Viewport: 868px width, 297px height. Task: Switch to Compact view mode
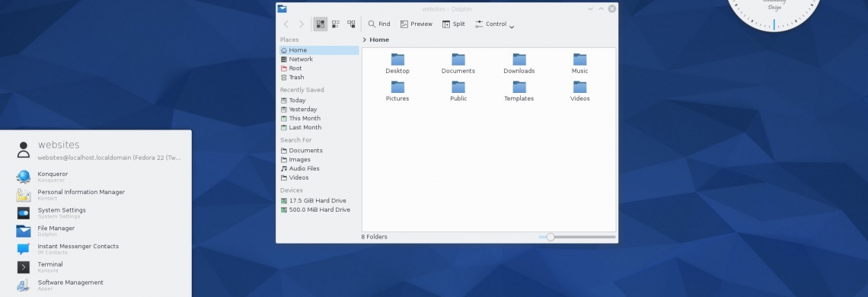pos(336,24)
